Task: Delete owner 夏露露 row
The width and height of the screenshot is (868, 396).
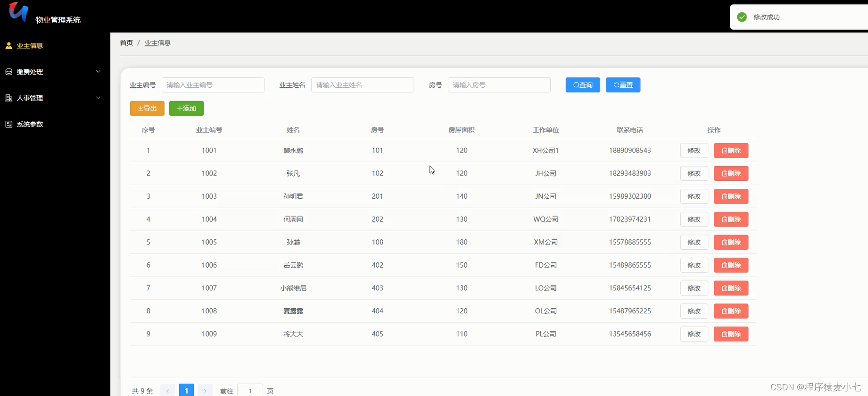Action: click(x=731, y=311)
